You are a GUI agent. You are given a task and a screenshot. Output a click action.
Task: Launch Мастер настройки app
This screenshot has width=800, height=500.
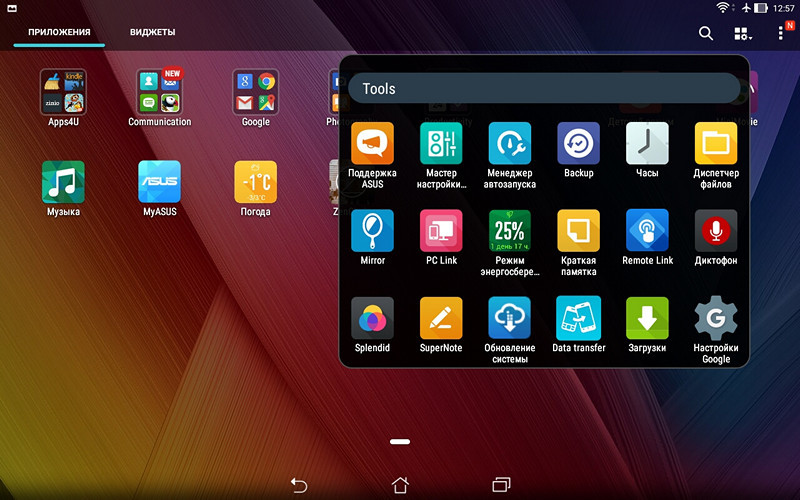pyautogui.click(x=441, y=143)
